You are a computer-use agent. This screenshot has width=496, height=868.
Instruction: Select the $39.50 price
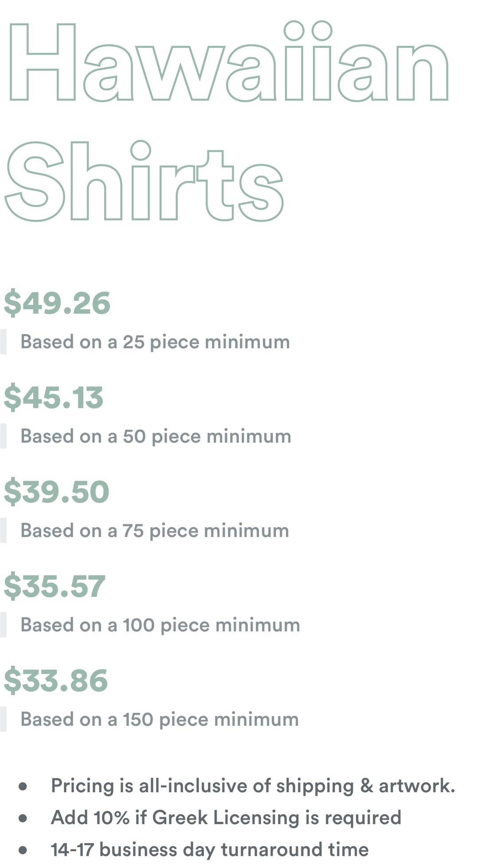56,492
